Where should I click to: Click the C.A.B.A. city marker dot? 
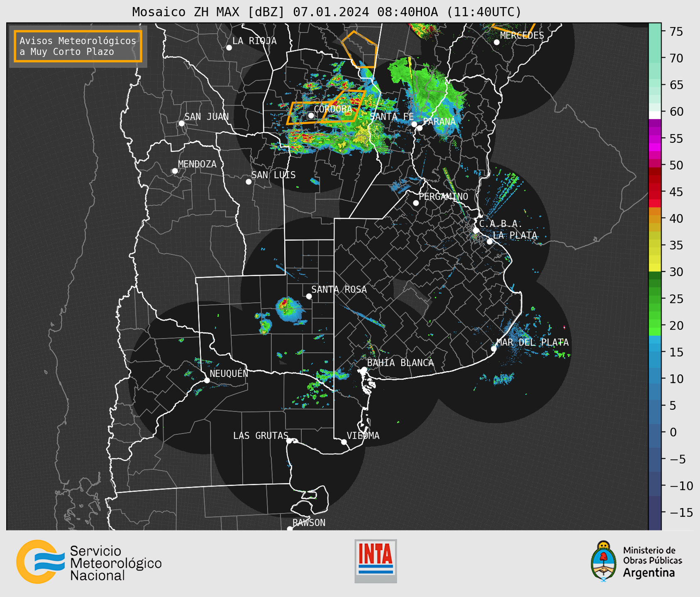pos(476,230)
